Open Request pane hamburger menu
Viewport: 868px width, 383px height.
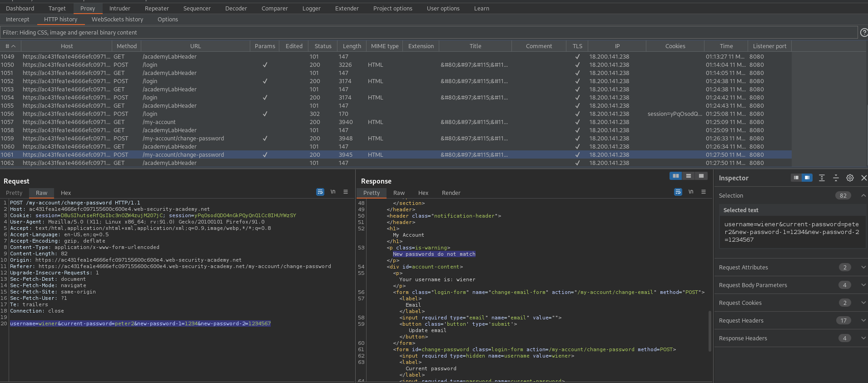346,192
